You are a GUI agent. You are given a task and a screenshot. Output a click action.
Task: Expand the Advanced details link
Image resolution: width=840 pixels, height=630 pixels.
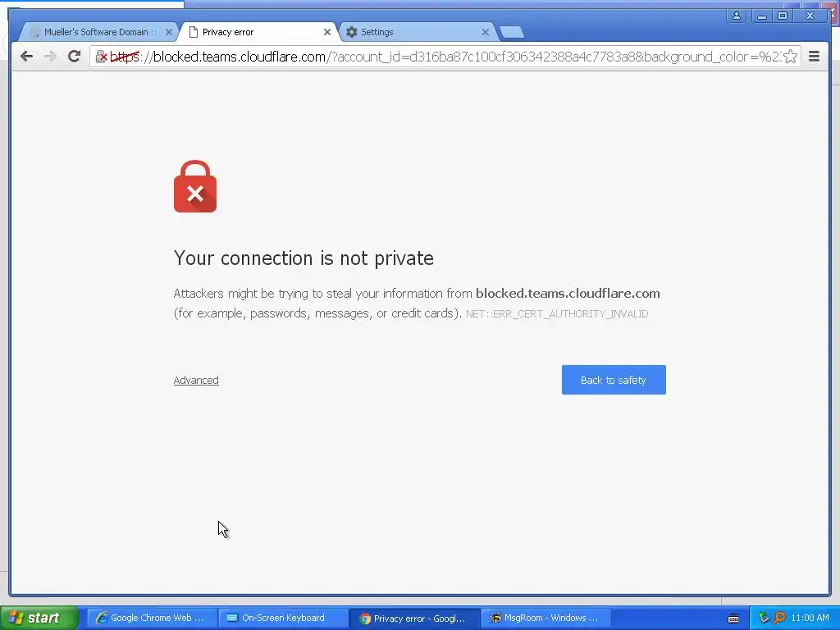196,381
